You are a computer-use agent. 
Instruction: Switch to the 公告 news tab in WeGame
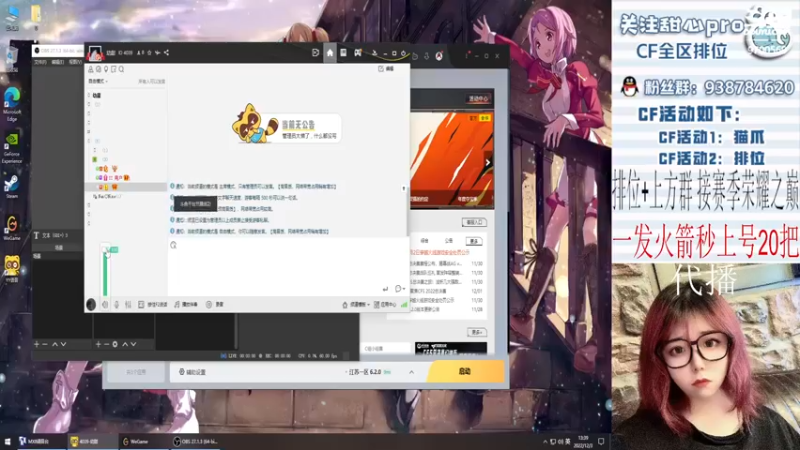(x=448, y=241)
